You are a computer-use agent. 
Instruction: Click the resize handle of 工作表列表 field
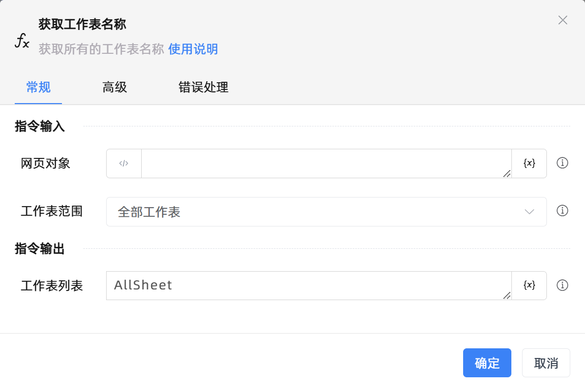(x=506, y=296)
